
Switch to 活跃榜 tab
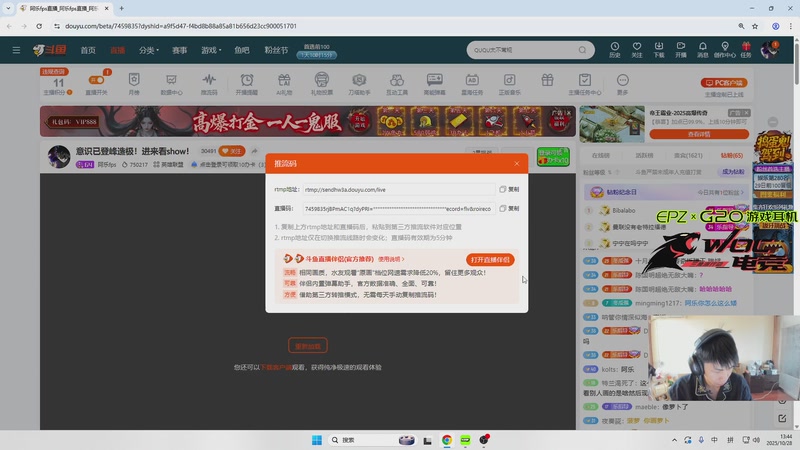[x=644, y=155]
